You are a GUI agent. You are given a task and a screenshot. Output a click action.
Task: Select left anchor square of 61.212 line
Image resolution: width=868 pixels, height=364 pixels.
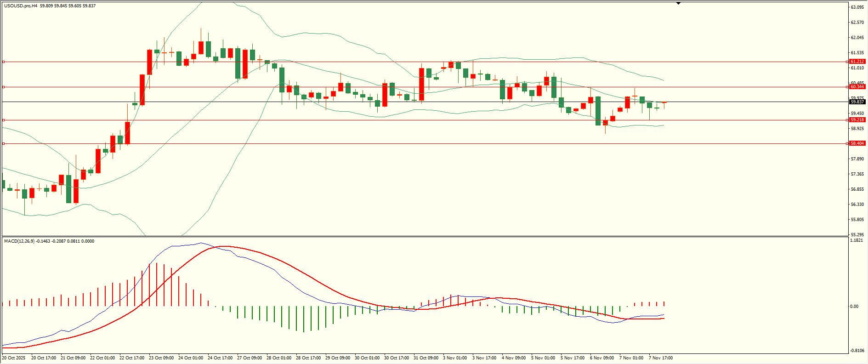click(x=4, y=62)
